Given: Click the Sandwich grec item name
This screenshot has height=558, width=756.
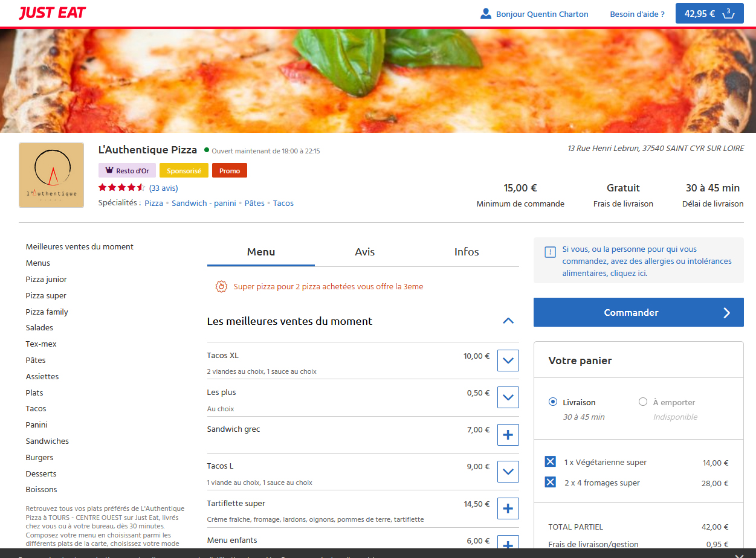Looking at the screenshot, I should click(x=234, y=429).
